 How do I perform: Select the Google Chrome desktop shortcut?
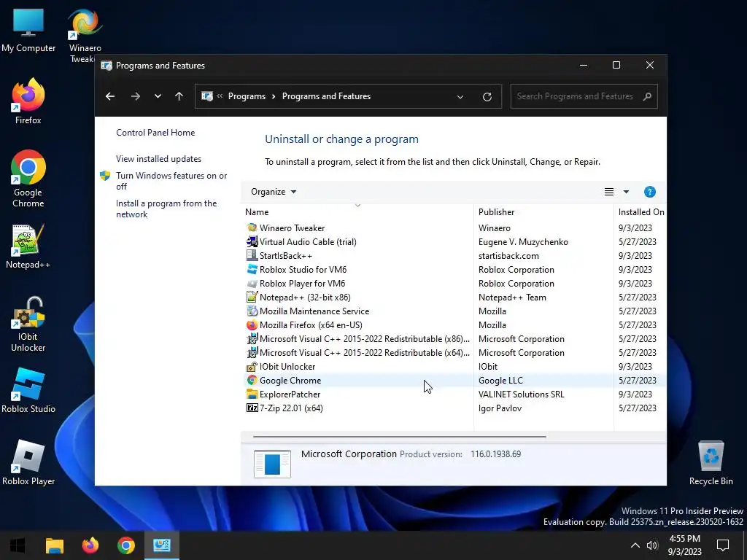(x=28, y=179)
